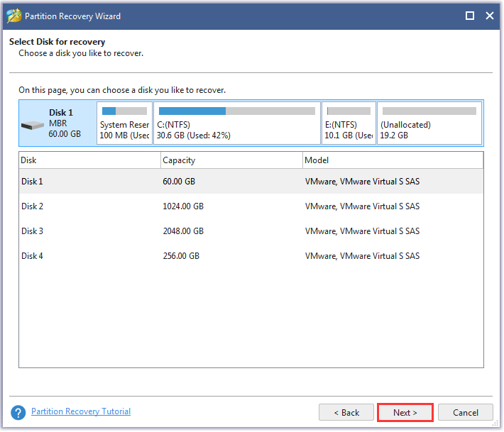
Task: Click the blue help question mark icon
Action: pyautogui.click(x=18, y=412)
